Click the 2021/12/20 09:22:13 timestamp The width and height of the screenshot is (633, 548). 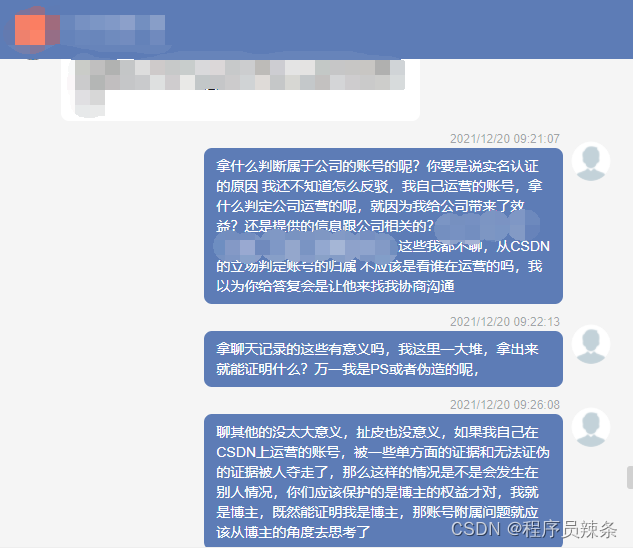(505, 322)
